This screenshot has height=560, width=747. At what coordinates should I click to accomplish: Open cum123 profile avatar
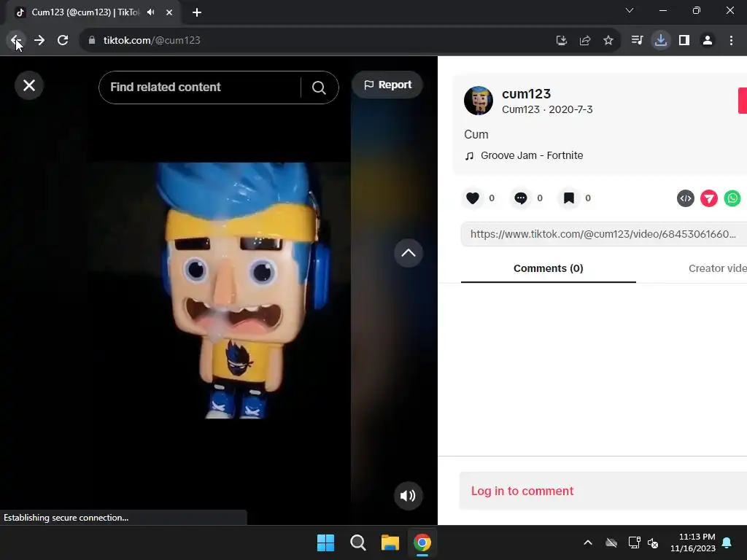(x=479, y=101)
